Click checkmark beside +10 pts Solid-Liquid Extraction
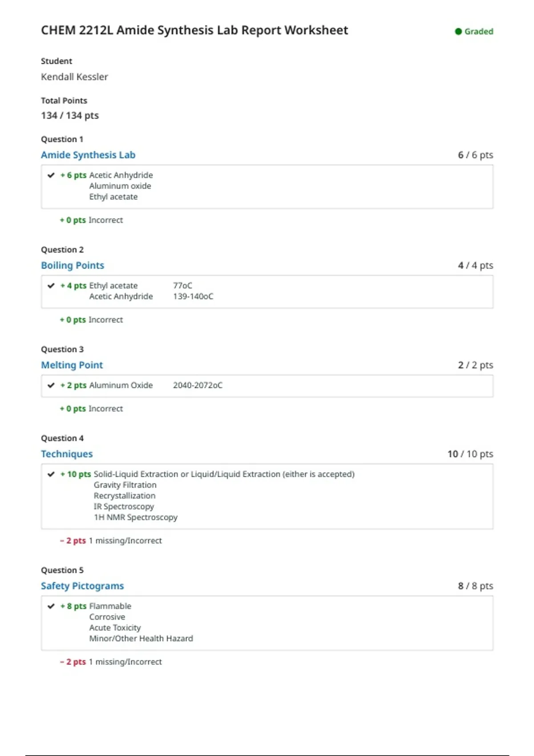534x756 pixels. click(x=51, y=474)
